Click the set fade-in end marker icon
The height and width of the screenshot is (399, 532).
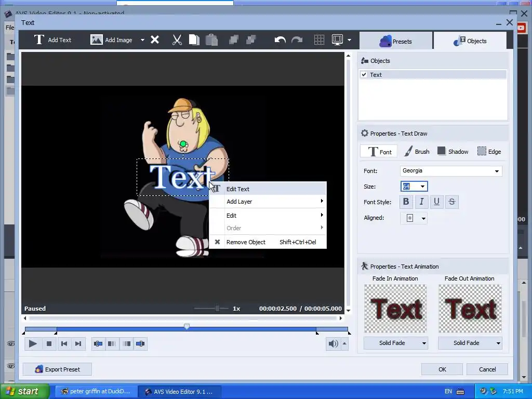(x=112, y=344)
